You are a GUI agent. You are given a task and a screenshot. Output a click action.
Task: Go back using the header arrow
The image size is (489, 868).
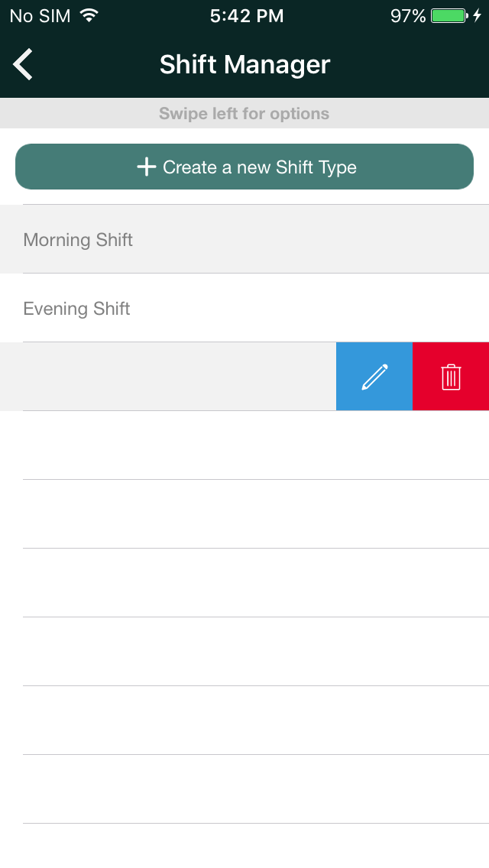click(x=23, y=64)
